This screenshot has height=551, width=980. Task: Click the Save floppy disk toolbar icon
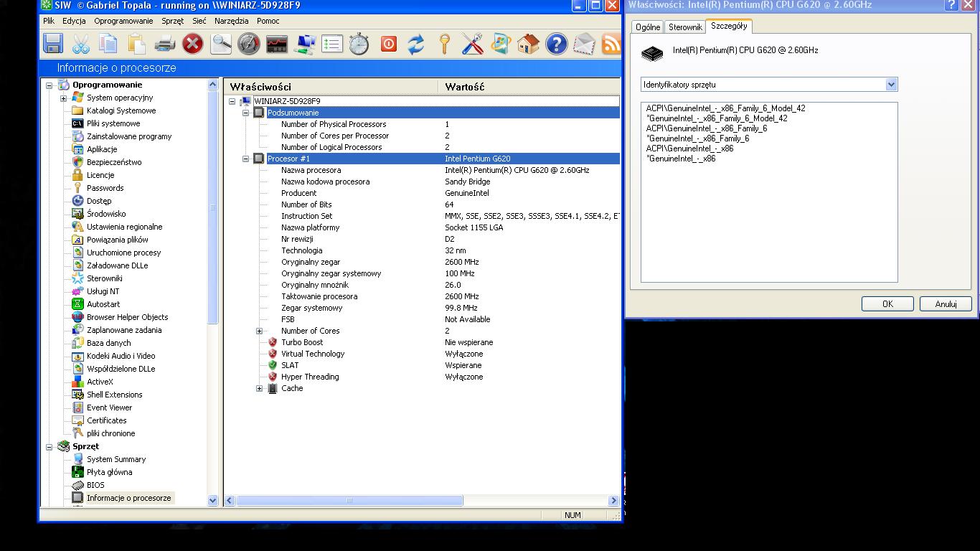53,44
